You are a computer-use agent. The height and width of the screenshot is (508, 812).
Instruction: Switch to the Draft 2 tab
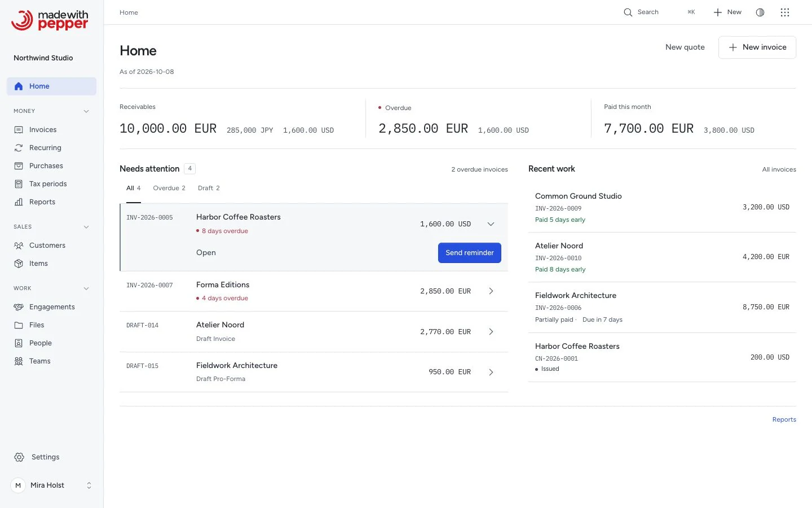pos(209,189)
